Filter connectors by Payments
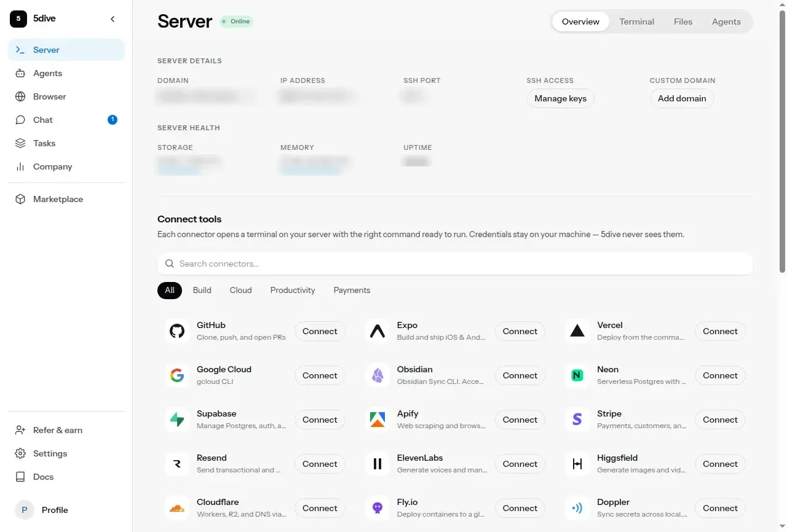The width and height of the screenshot is (787, 532). click(x=352, y=290)
